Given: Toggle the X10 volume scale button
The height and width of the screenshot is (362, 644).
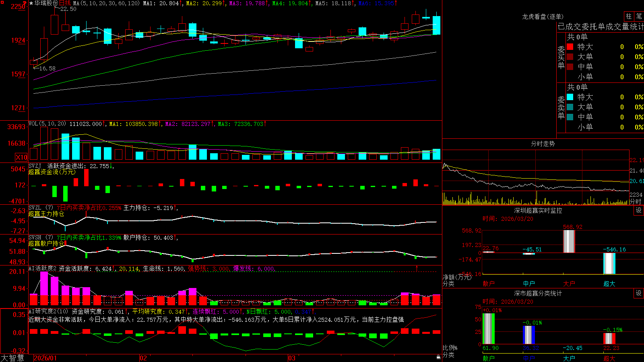Looking at the screenshot, I should [x=21, y=157].
